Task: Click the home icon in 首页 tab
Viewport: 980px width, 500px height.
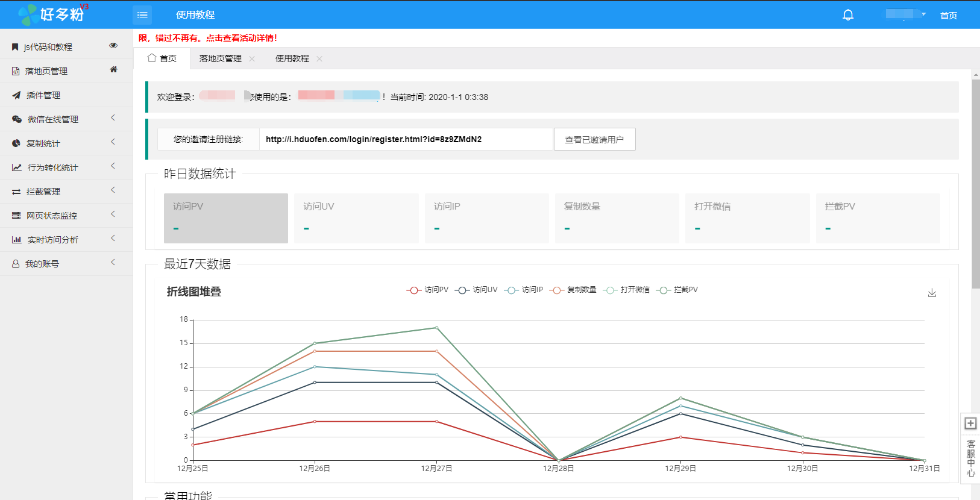Action: (152, 58)
